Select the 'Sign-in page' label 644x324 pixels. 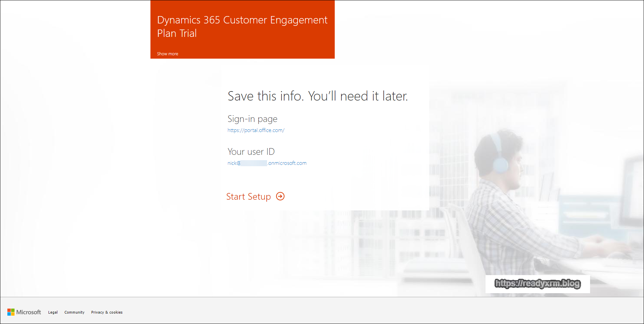pyautogui.click(x=252, y=119)
